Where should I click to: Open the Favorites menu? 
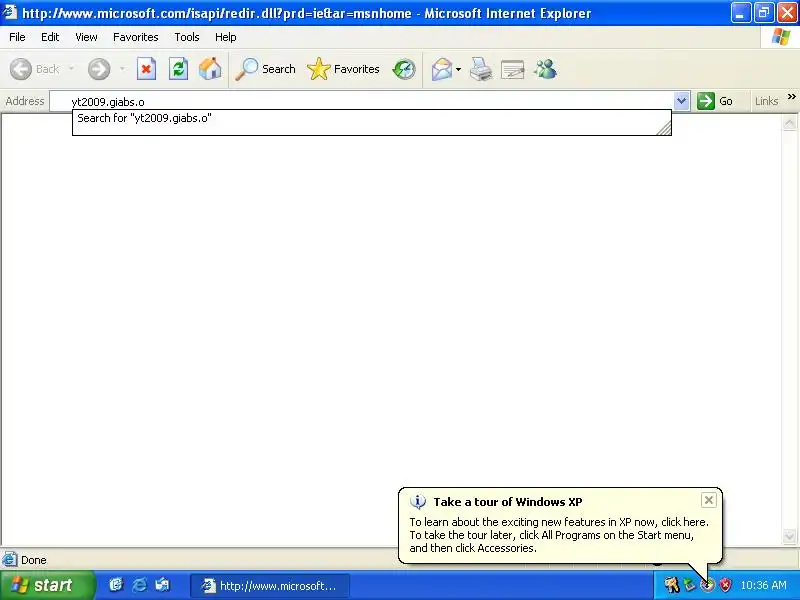pyautogui.click(x=136, y=37)
